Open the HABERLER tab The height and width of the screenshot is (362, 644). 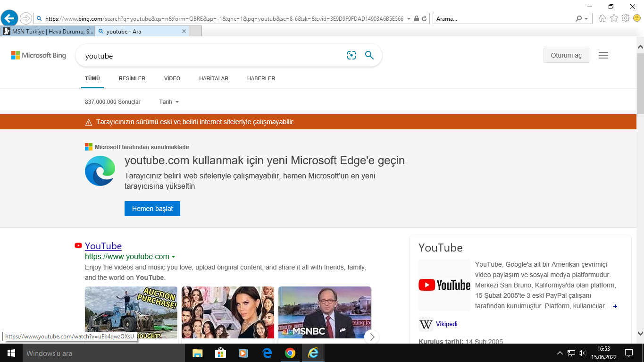point(261,78)
